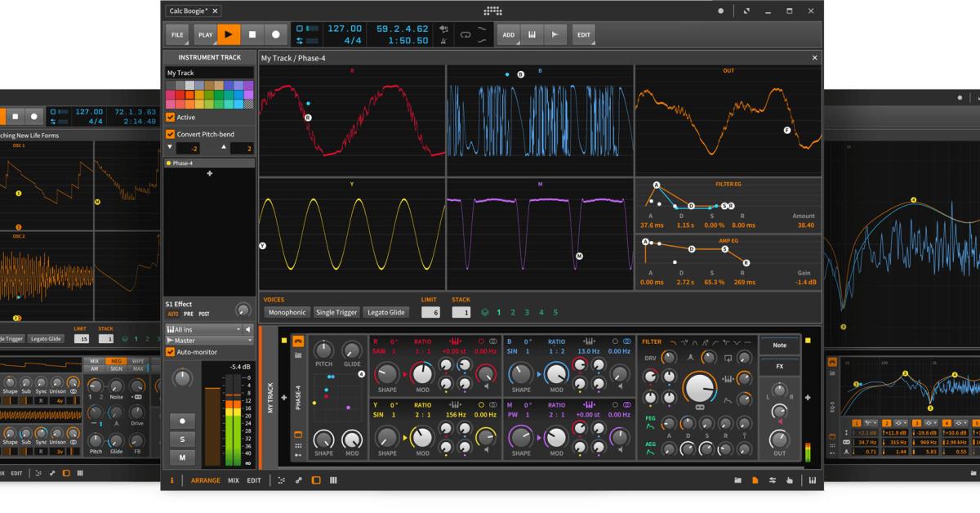
Task: Toggle the loop icon in the transport bar
Action: (466, 33)
